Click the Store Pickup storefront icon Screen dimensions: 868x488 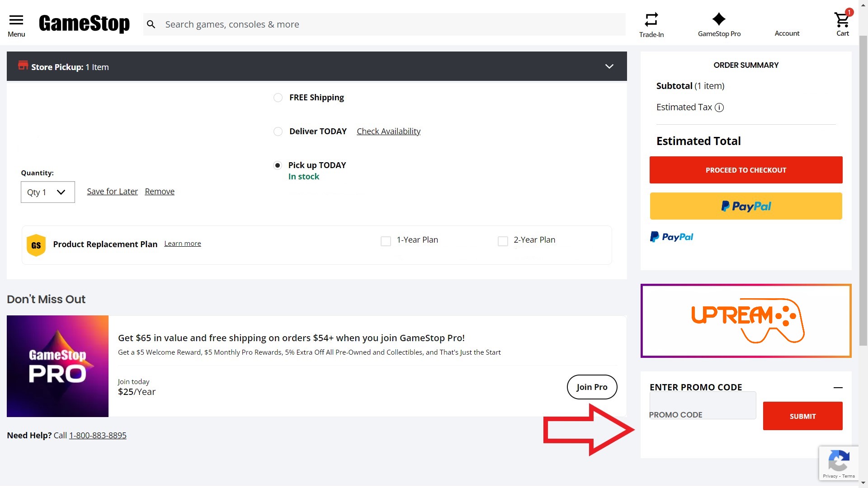23,66
